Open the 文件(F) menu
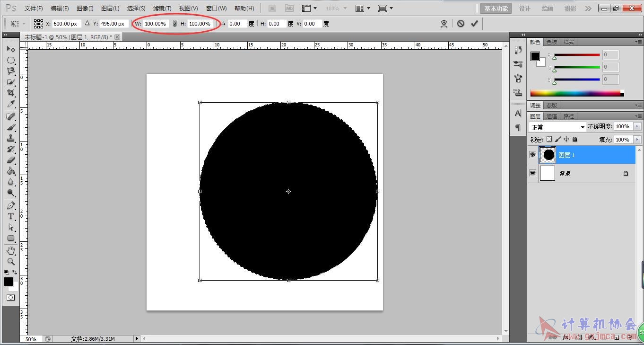This screenshot has width=644, height=345. (x=34, y=9)
